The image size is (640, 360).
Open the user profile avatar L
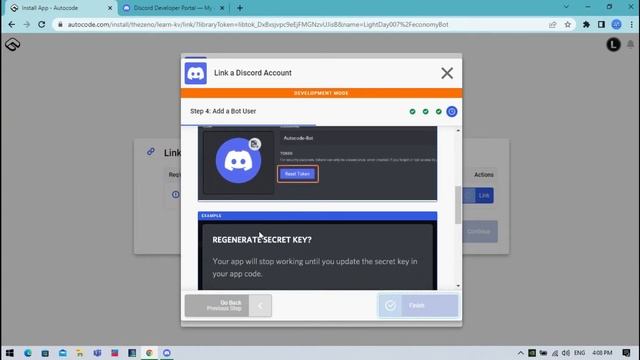[613, 44]
